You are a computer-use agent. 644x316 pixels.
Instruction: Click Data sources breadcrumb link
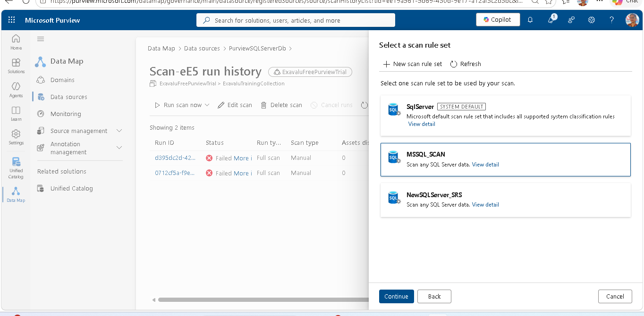tap(202, 48)
